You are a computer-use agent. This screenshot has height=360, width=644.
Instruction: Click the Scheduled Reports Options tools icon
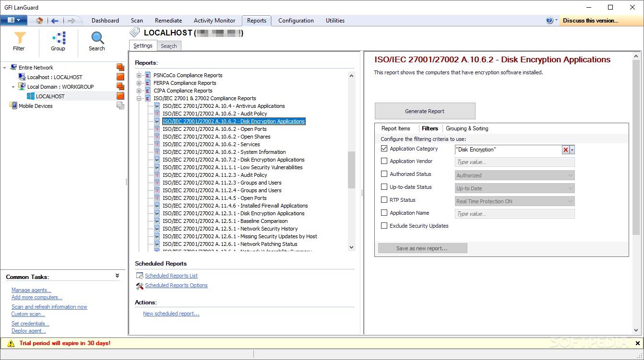140,286
